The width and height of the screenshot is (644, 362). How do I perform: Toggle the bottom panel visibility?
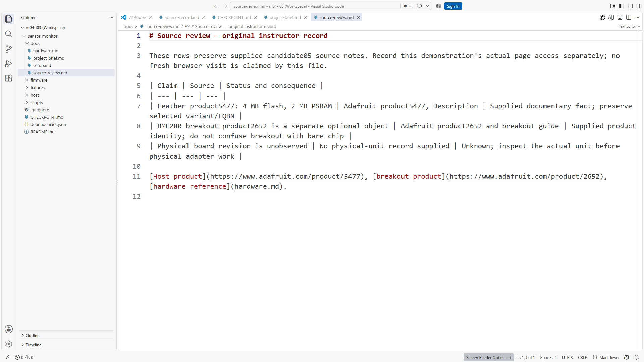(x=630, y=6)
